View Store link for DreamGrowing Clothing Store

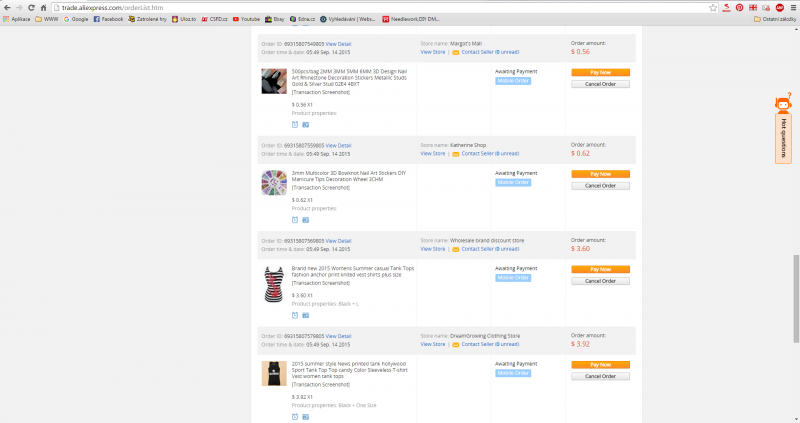tap(433, 344)
